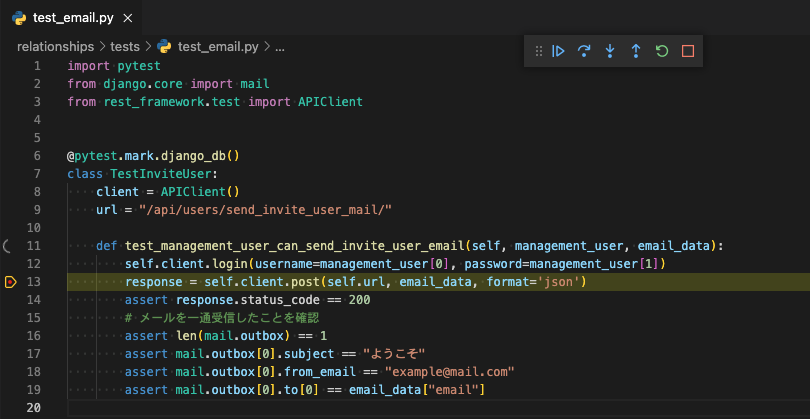Stop the debugger with the red square
This screenshot has height=419, width=810.
point(688,51)
